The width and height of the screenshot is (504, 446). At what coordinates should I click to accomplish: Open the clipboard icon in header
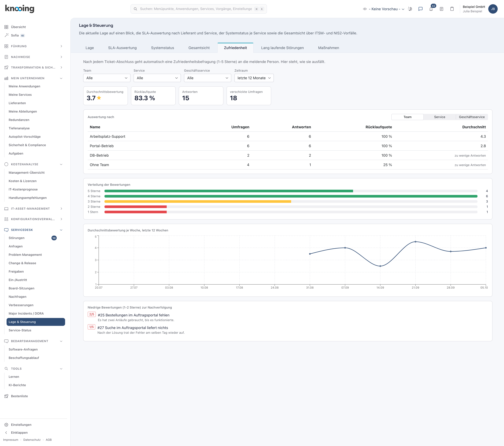pyautogui.click(x=452, y=9)
